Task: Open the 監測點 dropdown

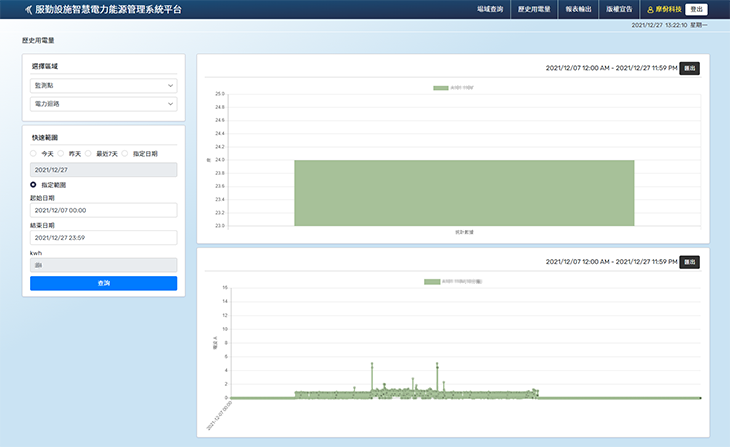Action: coord(103,86)
